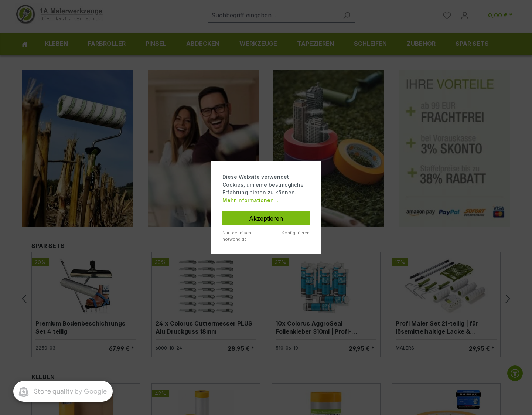Go to the home icon in navigation
Image resolution: width=532 pixels, height=415 pixels.
[x=25, y=44]
